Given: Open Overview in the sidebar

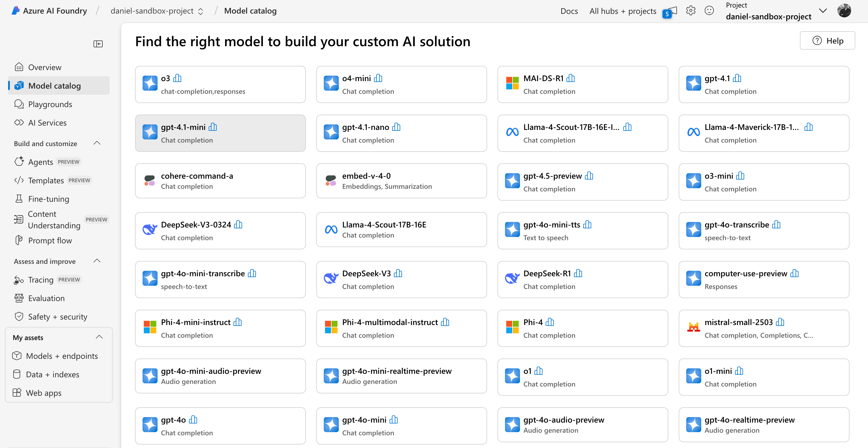Looking at the screenshot, I should (x=59, y=67).
